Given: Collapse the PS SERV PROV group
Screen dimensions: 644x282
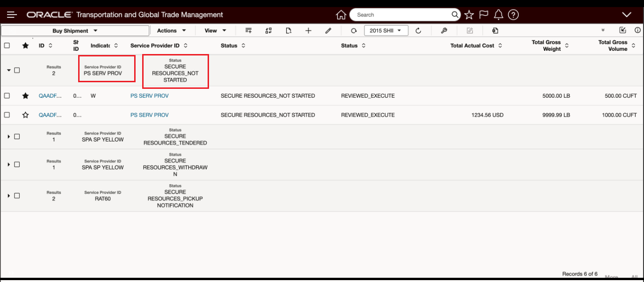Looking at the screenshot, I should 8,70.
